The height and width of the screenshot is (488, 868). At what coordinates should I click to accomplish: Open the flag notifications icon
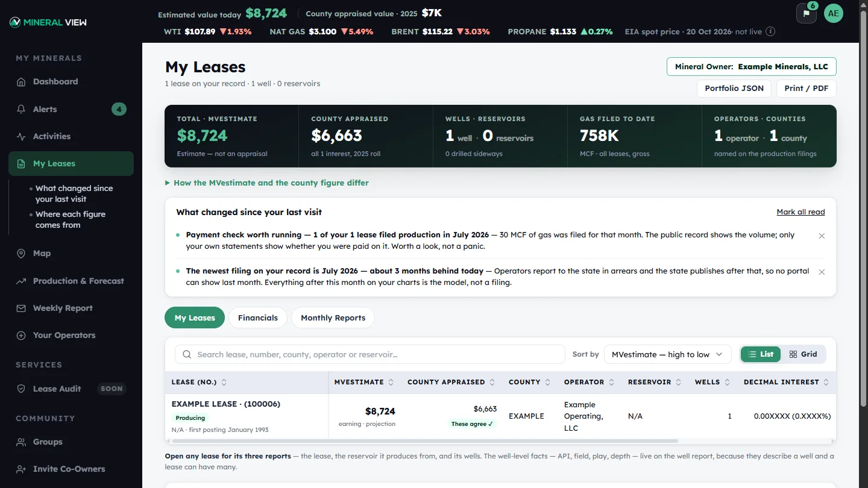point(807,13)
